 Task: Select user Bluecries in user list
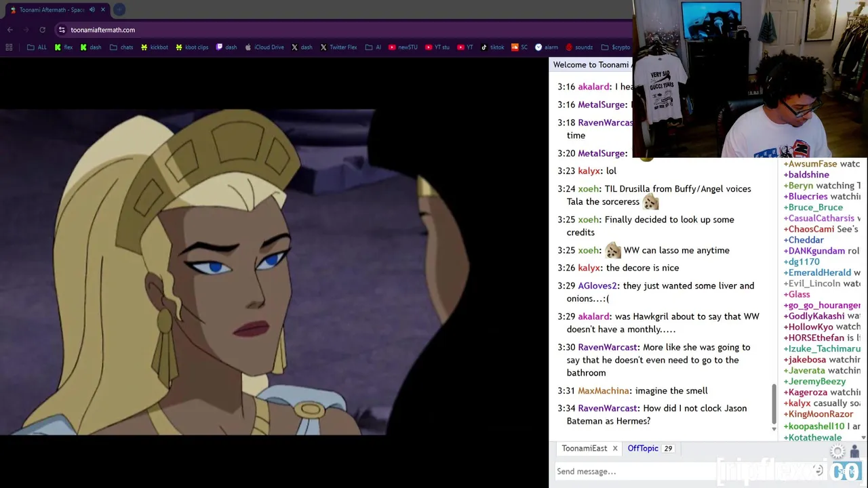(x=805, y=197)
